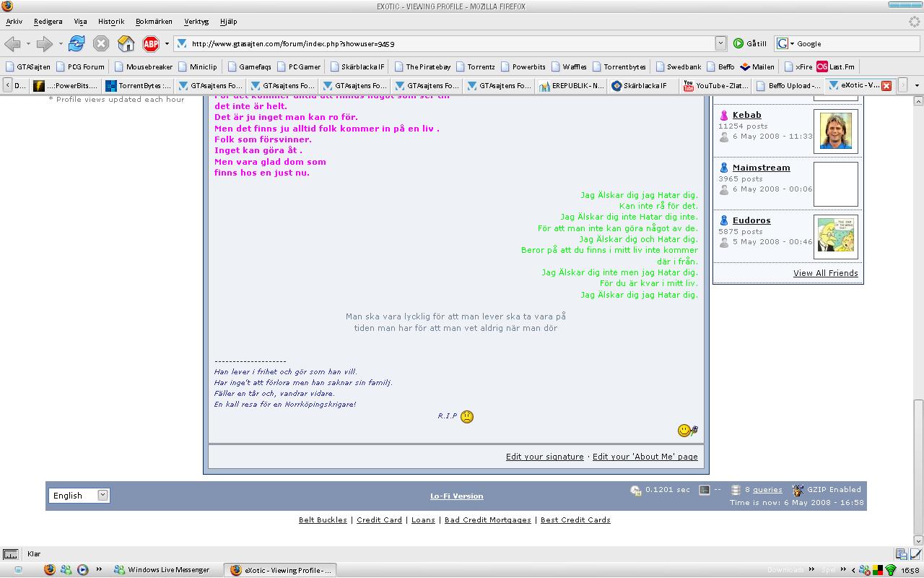Click the Last.Fm bookmark icon
924x578 pixels.
821,66
